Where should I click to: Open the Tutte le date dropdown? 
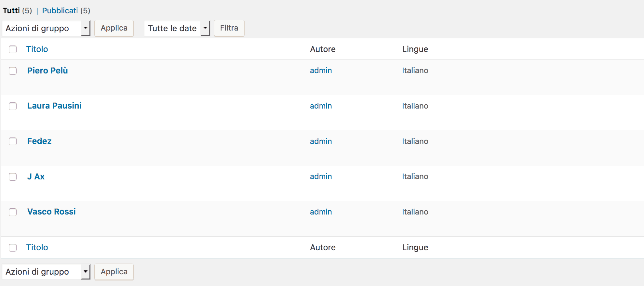click(x=177, y=28)
